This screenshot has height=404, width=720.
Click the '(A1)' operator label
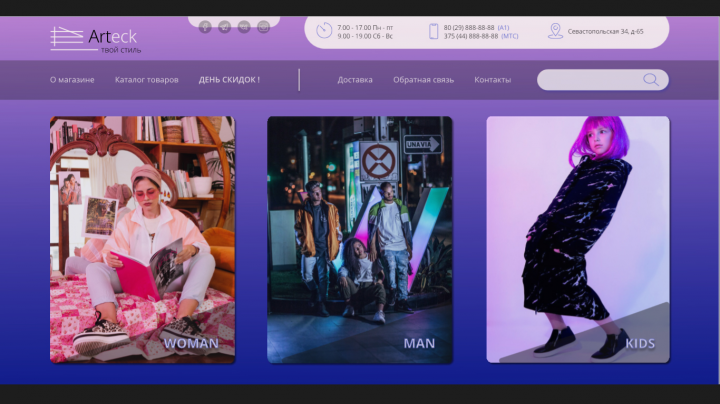coord(503,28)
